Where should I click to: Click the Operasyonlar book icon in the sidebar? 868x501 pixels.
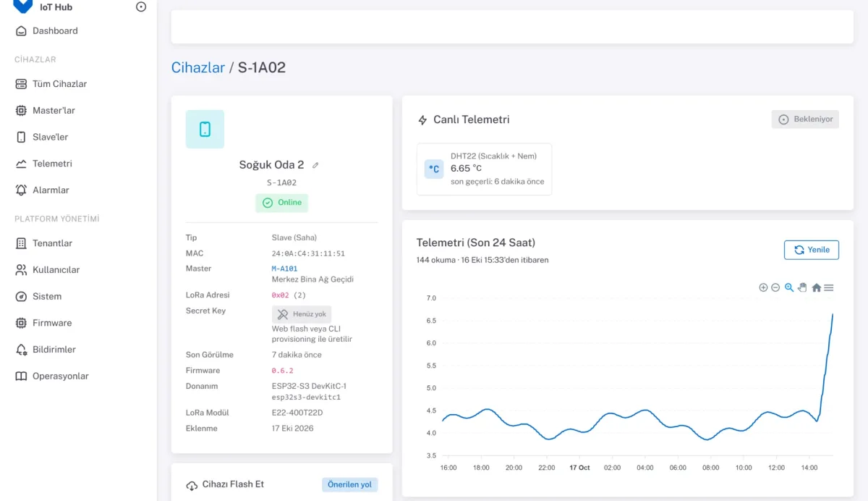21,376
